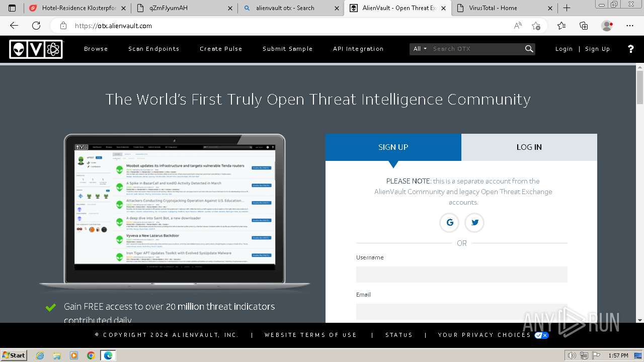The height and width of the screenshot is (362, 644).
Task: Click the Search OTX field
Action: (476, 49)
